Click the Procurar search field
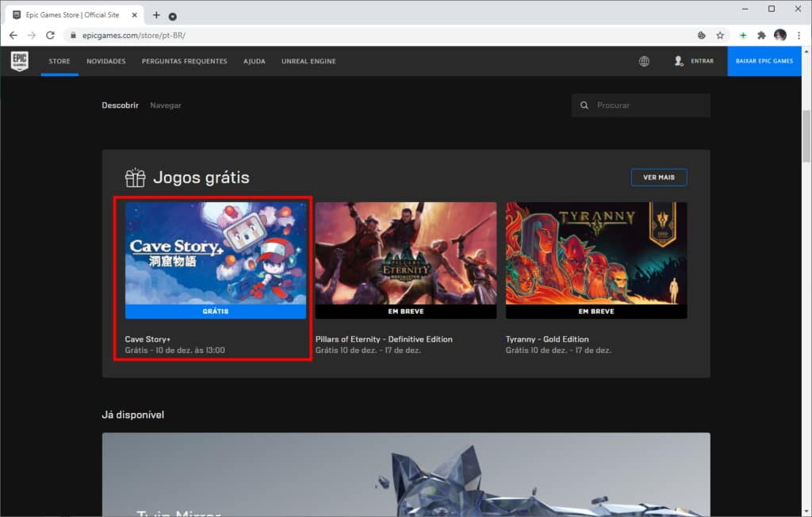 [x=641, y=105]
